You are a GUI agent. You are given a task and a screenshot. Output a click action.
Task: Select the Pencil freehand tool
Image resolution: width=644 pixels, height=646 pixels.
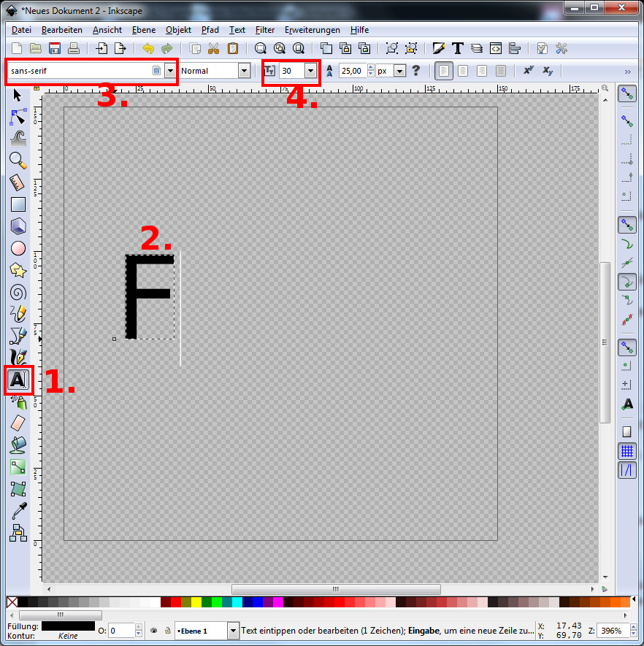click(x=18, y=314)
